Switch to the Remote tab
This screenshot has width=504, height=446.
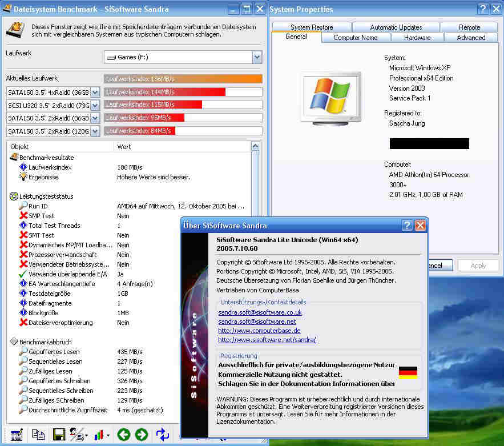coord(469,27)
